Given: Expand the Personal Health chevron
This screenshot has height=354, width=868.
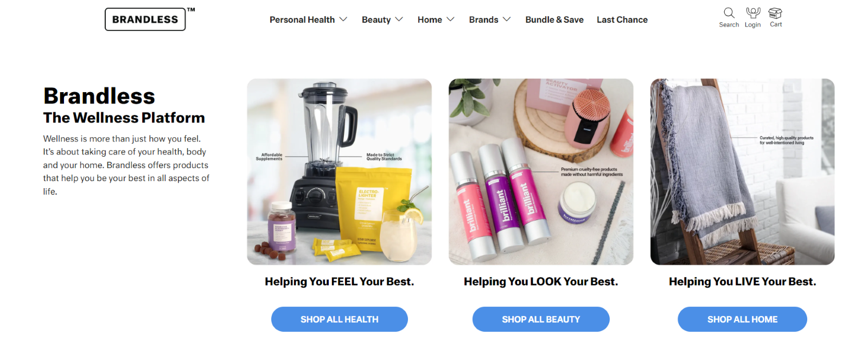Looking at the screenshot, I should tap(343, 20).
